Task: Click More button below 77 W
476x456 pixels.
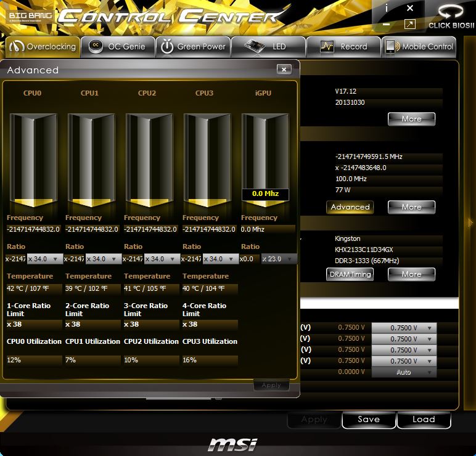Action: click(411, 207)
